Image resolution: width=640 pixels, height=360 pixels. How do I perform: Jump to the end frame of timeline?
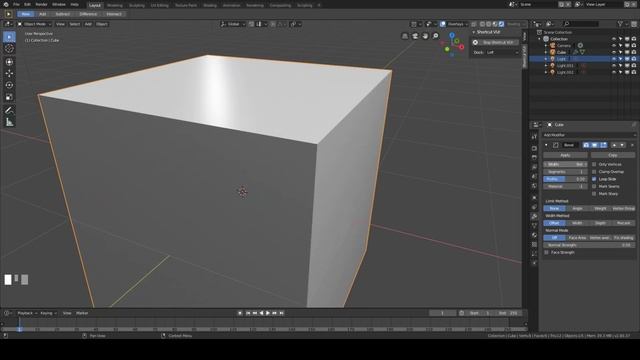click(x=281, y=313)
